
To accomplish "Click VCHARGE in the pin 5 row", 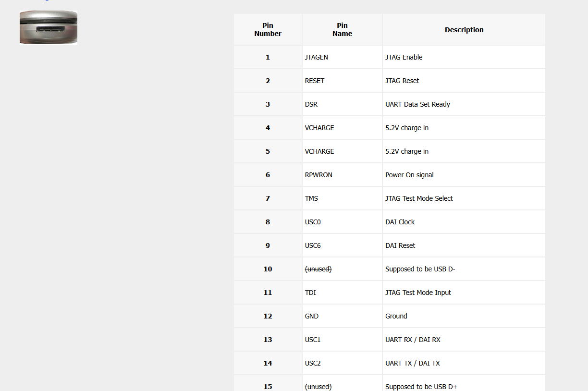I will point(319,151).
